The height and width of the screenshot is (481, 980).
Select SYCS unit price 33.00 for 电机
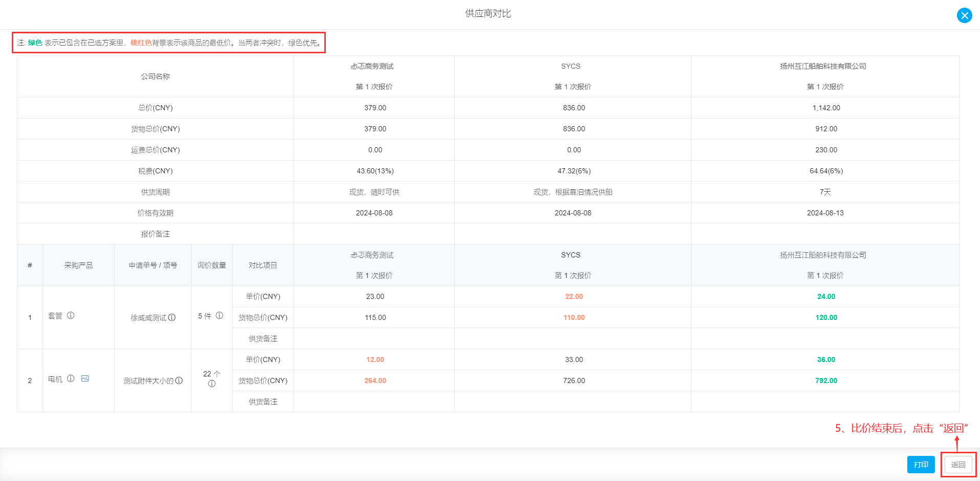574,359
